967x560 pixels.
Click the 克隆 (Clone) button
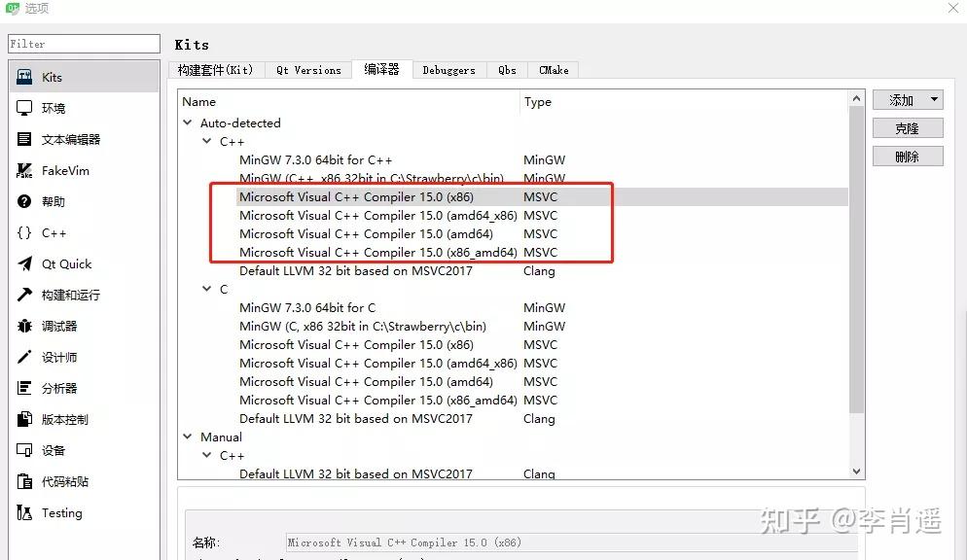906,127
